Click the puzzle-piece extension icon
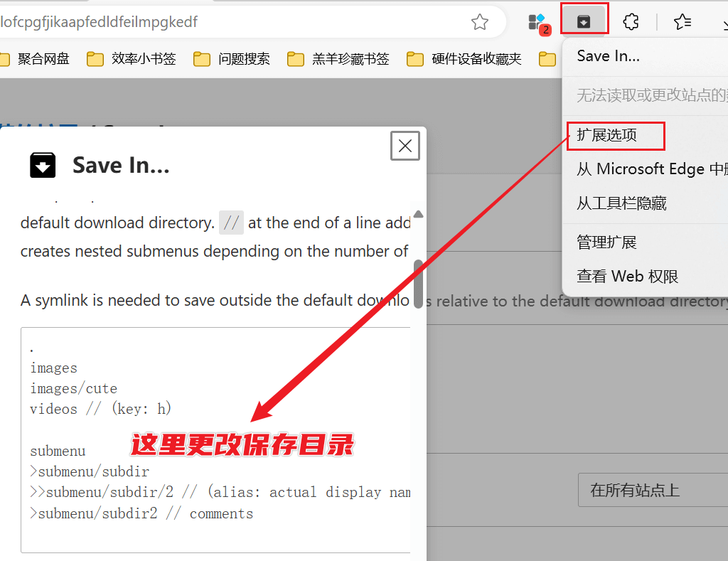This screenshot has height=561, width=728. point(631,21)
